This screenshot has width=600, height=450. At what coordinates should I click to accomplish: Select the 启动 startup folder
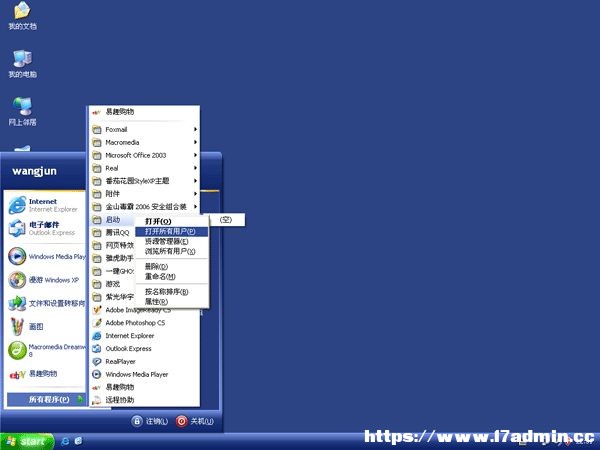point(112,220)
